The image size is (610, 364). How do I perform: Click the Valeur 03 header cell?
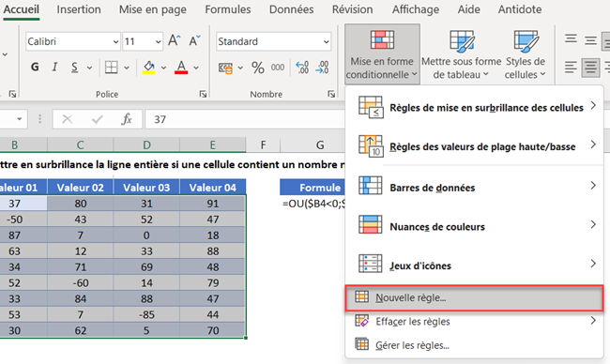146,188
